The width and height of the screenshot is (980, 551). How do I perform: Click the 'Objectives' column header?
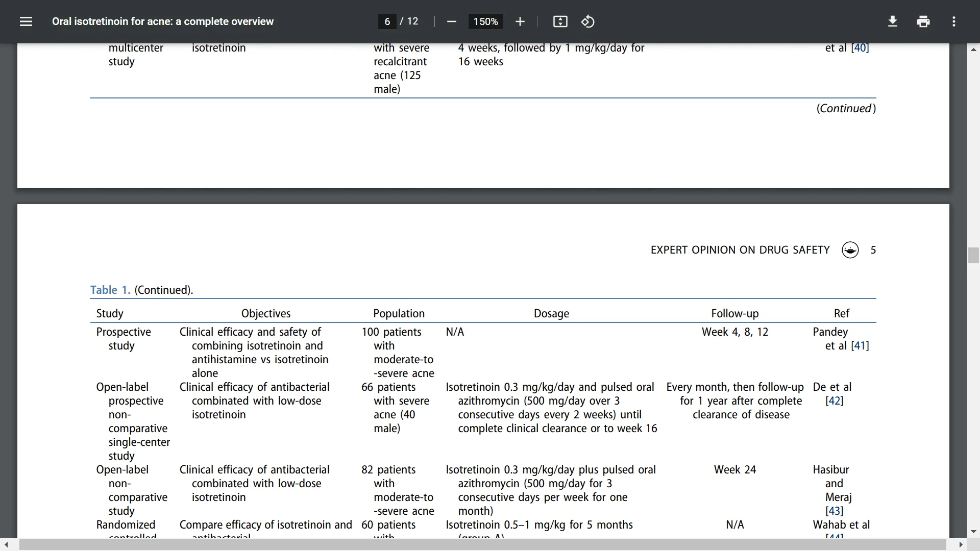[x=265, y=313]
